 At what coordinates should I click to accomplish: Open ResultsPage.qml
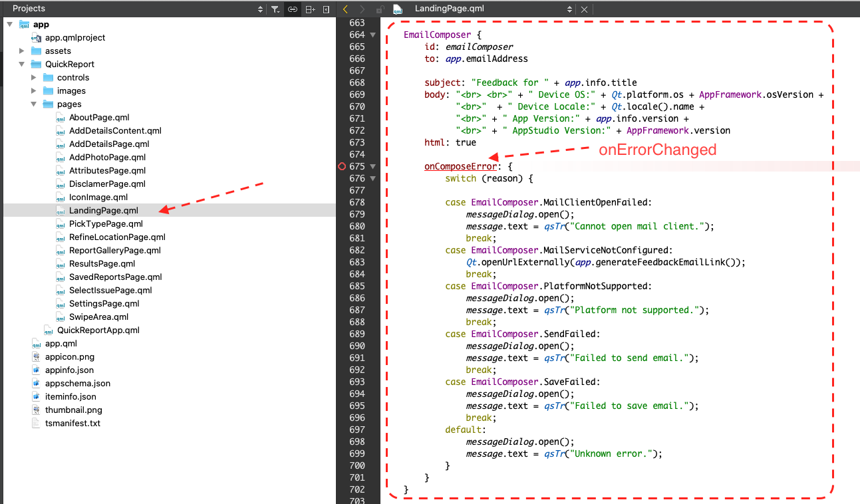click(x=102, y=263)
